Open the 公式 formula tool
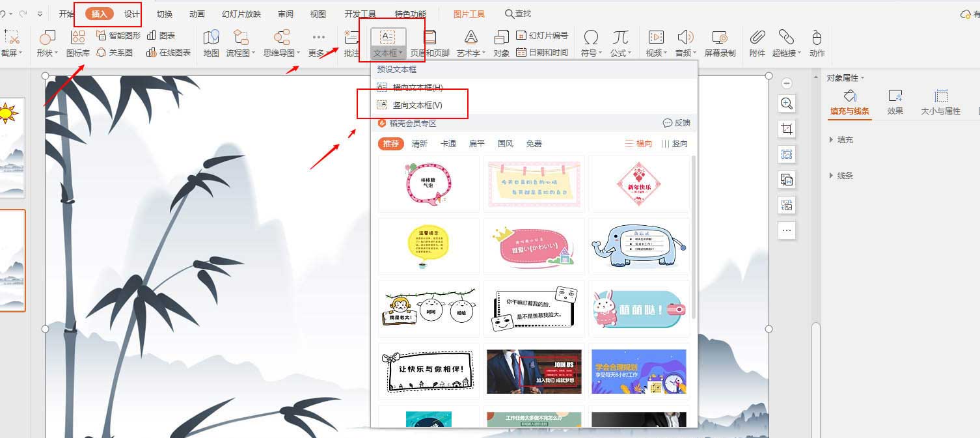The height and width of the screenshot is (438, 980). 620,43
